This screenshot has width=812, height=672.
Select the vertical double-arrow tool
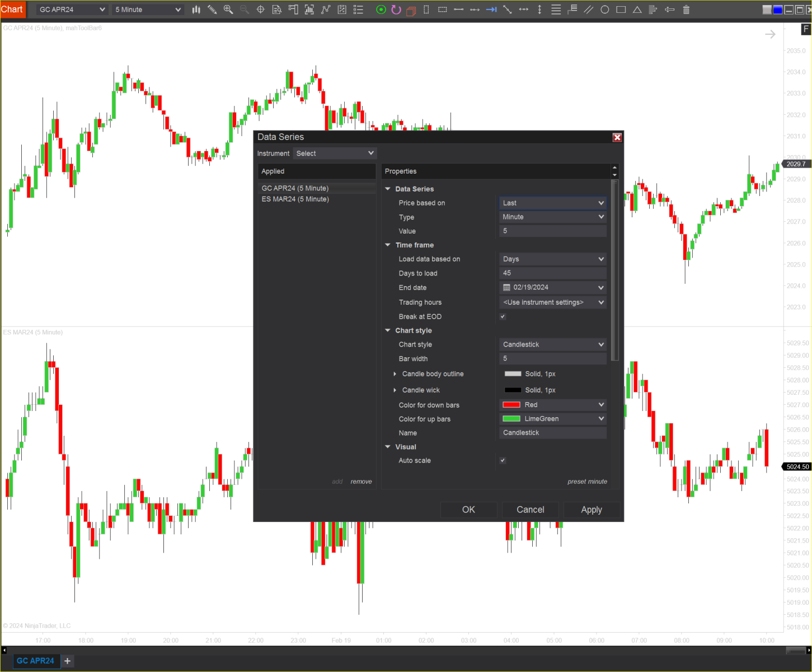click(x=539, y=10)
